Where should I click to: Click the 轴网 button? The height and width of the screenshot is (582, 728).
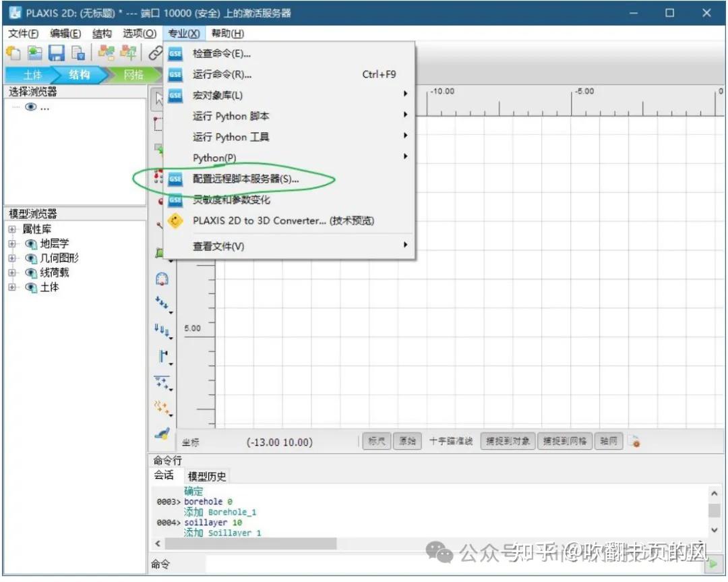(608, 441)
